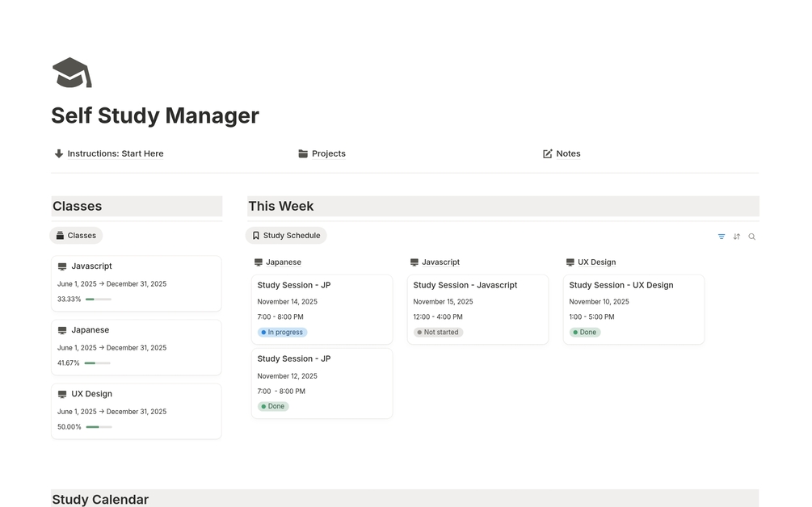Open Study Session - Javascript card
The image size is (812, 507).
click(477, 308)
